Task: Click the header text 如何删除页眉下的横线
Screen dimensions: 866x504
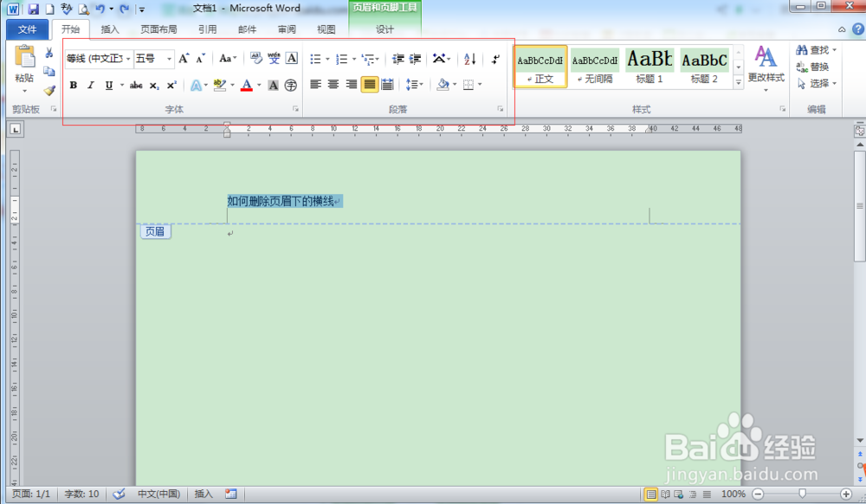Action: click(x=281, y=201)
